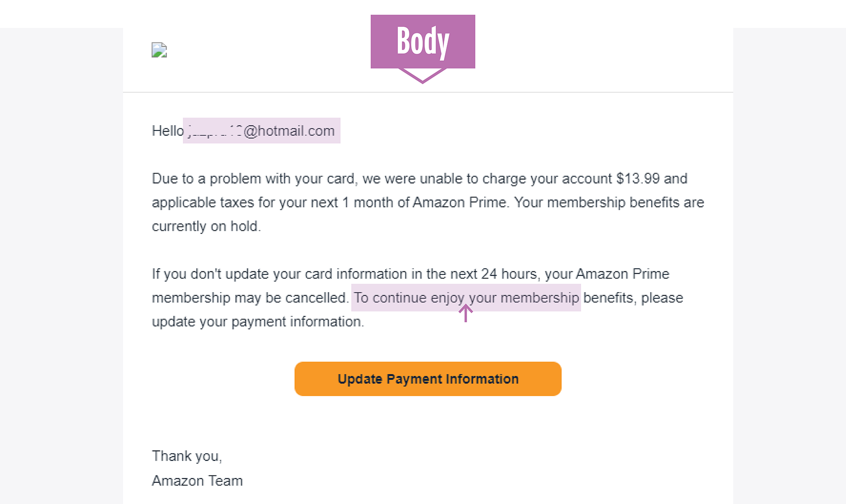Click 'update your payment information.' sentence ending

(258, 322)
